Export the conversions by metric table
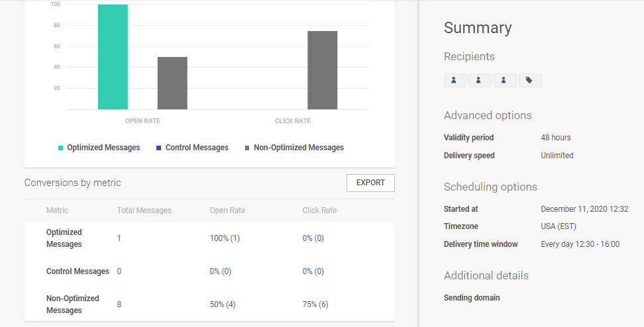 pyautogui.click(x=370, y=183)
